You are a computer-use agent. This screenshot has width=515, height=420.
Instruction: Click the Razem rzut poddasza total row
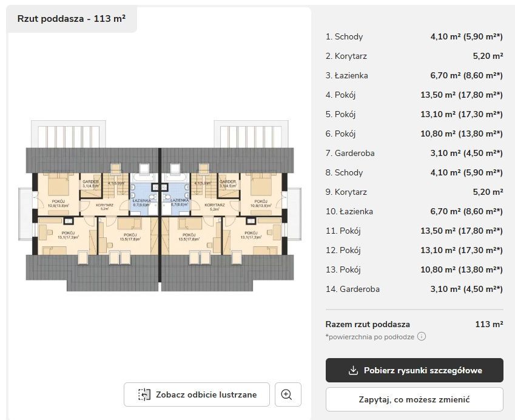(x=414, y=324)
